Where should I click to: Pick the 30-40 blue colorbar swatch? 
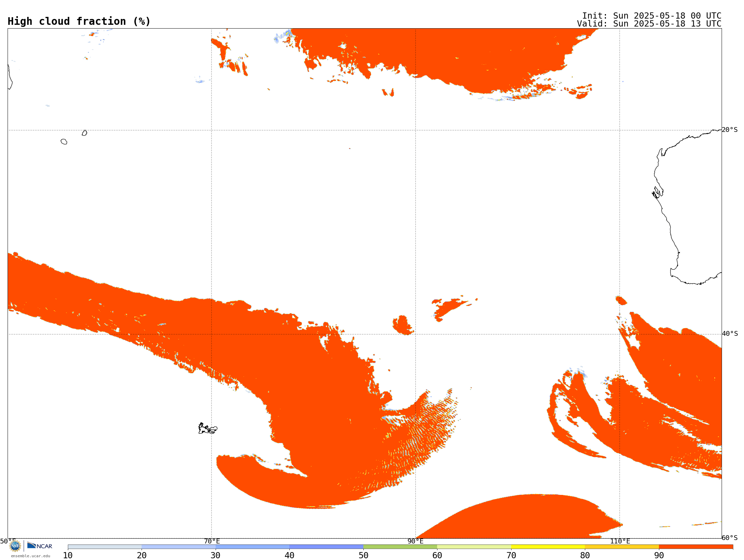pyautogui.click(x=252, y=547)
